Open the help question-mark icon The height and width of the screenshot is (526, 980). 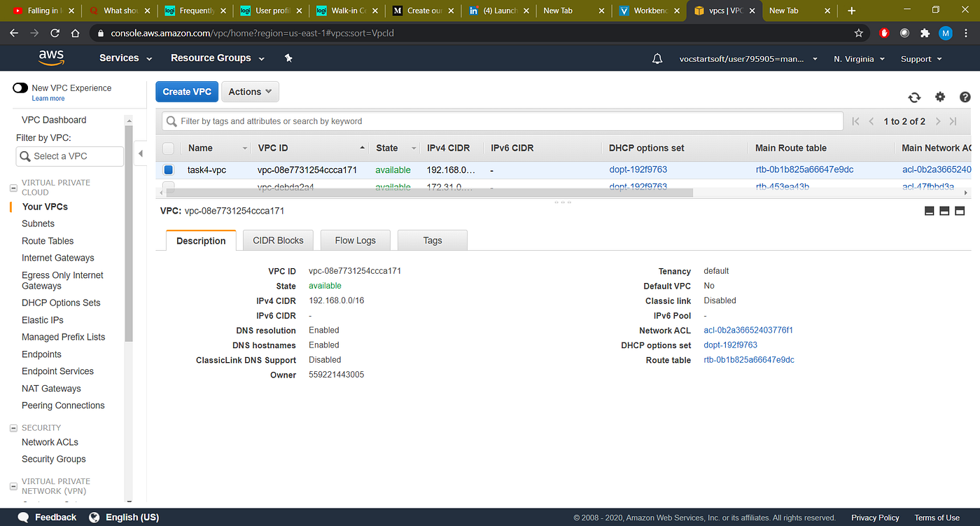click(965, 97)
